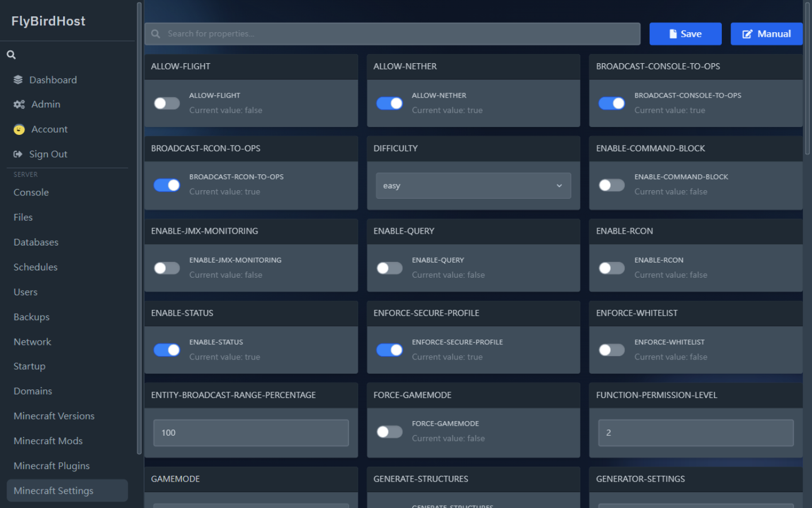Disable the ENABLE-STATUS switch
The width and height of the screenshot is (812, 508).
point(167,350)
